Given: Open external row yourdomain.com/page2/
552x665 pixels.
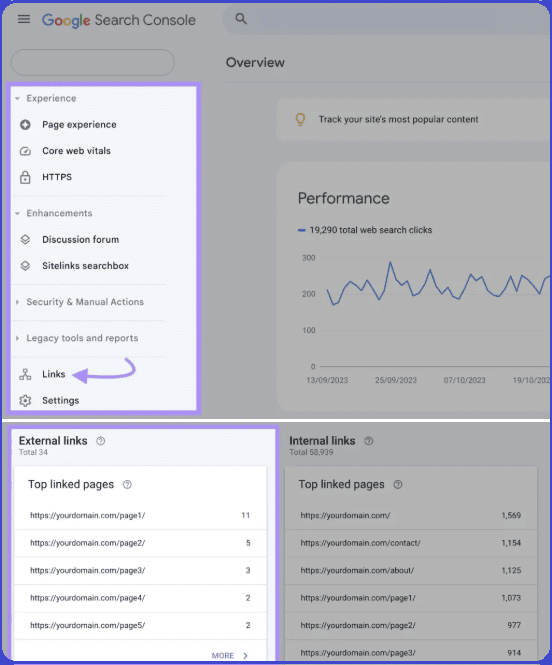Looking at the screenshot, I should [x=140, y=543].
